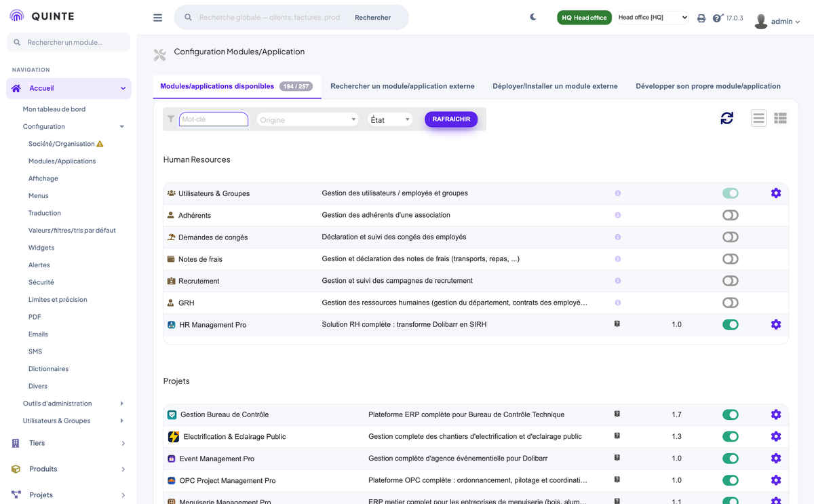Expand Outils d'administration submenu

click(x=122, y=404)
